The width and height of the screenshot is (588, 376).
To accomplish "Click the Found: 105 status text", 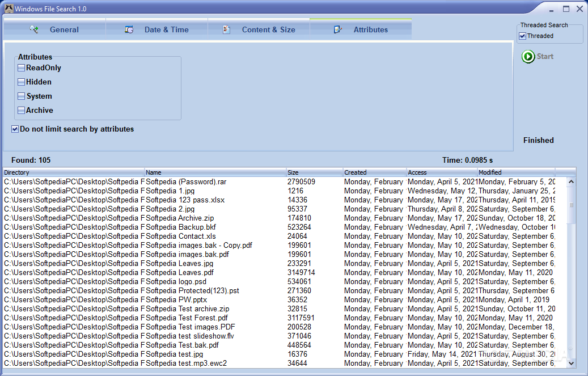I will (x=31, y=160).
